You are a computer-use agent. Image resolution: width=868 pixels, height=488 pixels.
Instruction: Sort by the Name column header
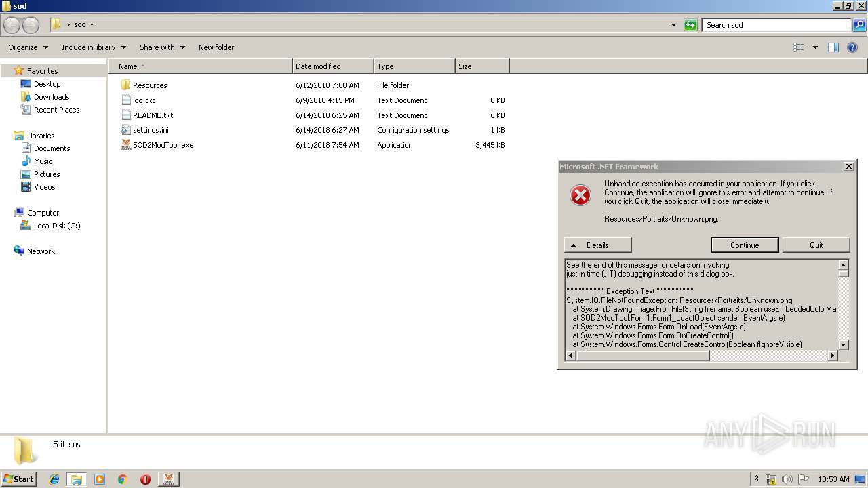(x=201, y=66)
